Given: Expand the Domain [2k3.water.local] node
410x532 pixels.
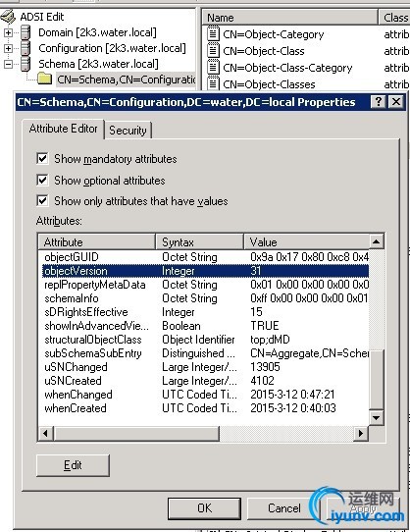Looking at the screenshot, I should [8, 32].
